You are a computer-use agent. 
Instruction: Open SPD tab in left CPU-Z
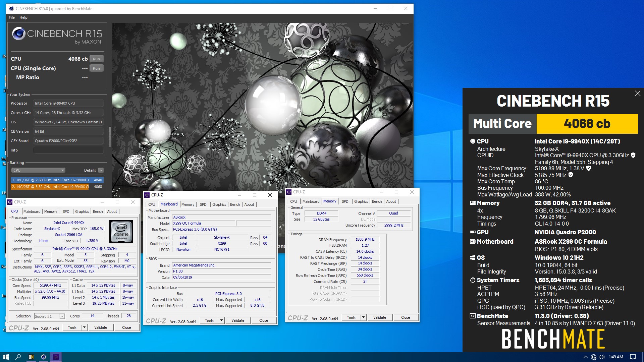coord(66,212)
